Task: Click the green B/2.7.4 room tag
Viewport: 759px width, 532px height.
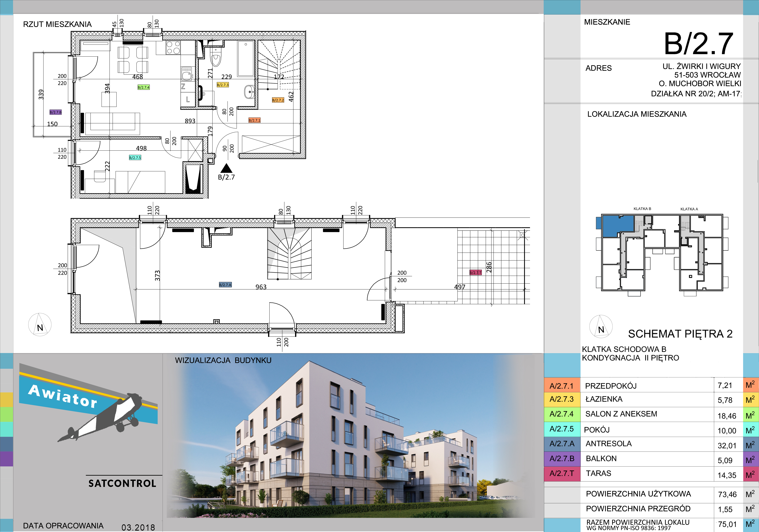Action: coord(144,87)
